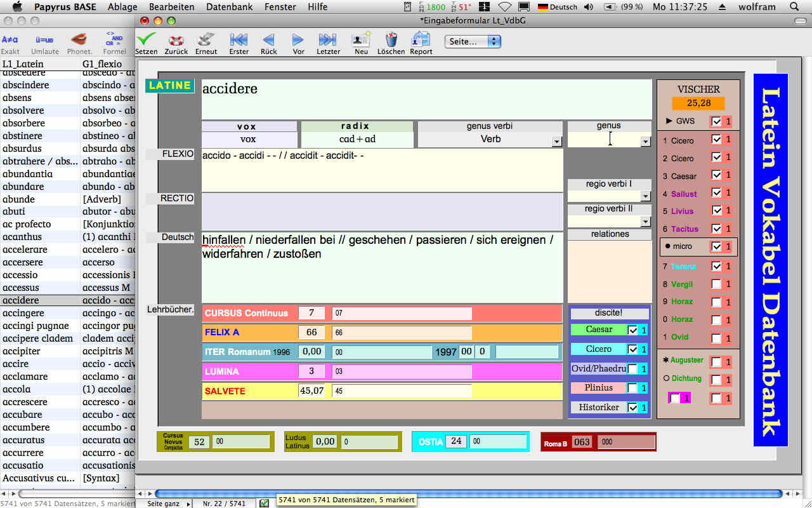
Task: Jump to last record with Letzter icon
Action: 328,39
